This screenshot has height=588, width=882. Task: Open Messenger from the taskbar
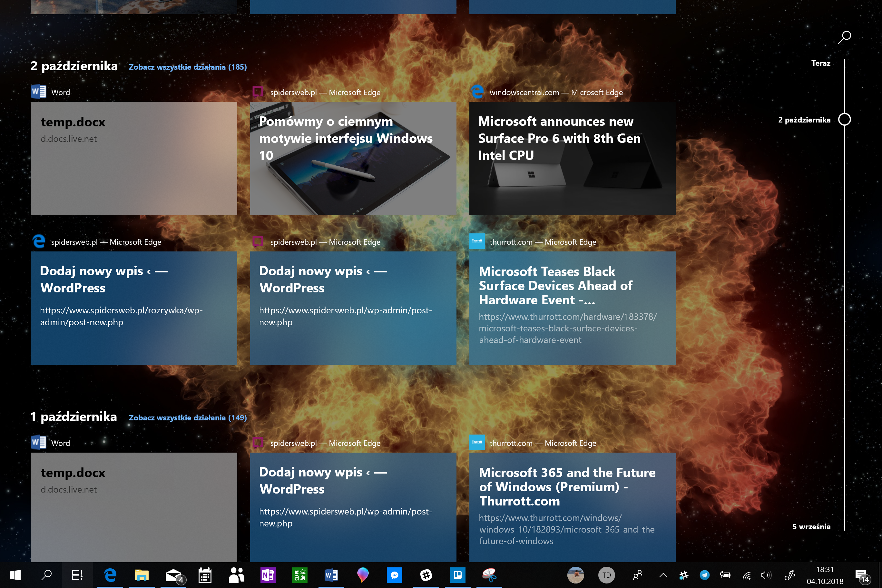coord(395,575)
